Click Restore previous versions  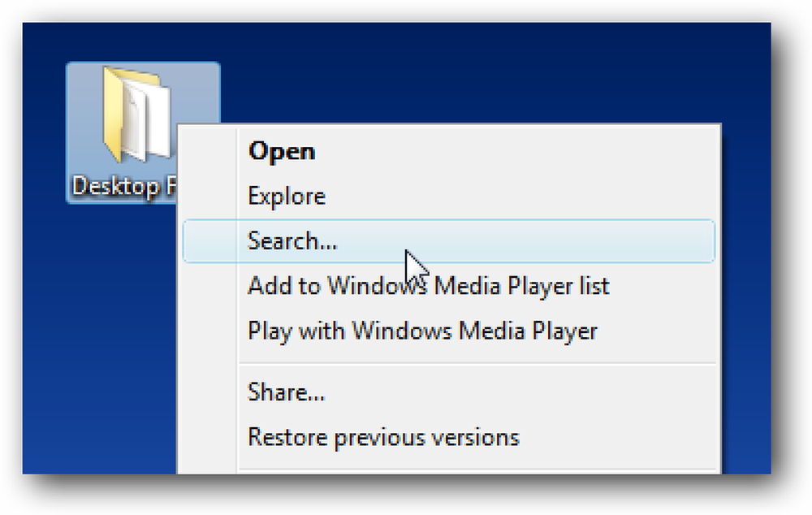[x=449, y=437]
